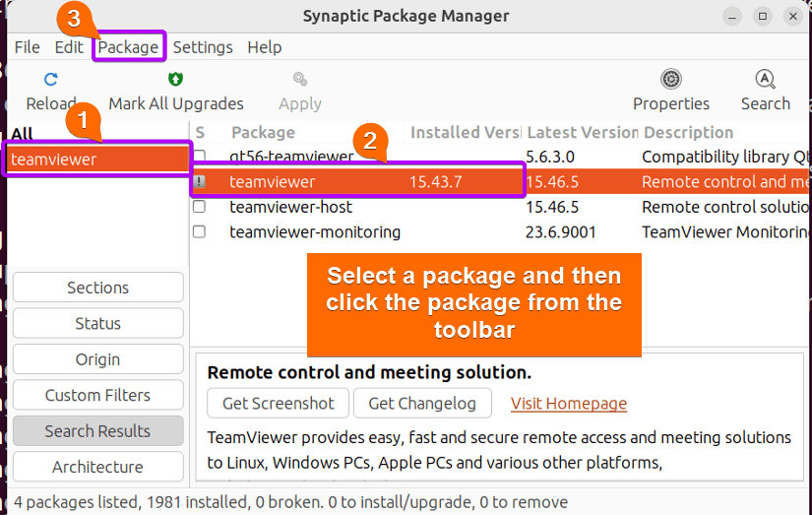Click the teamviewer package status box

200,181
